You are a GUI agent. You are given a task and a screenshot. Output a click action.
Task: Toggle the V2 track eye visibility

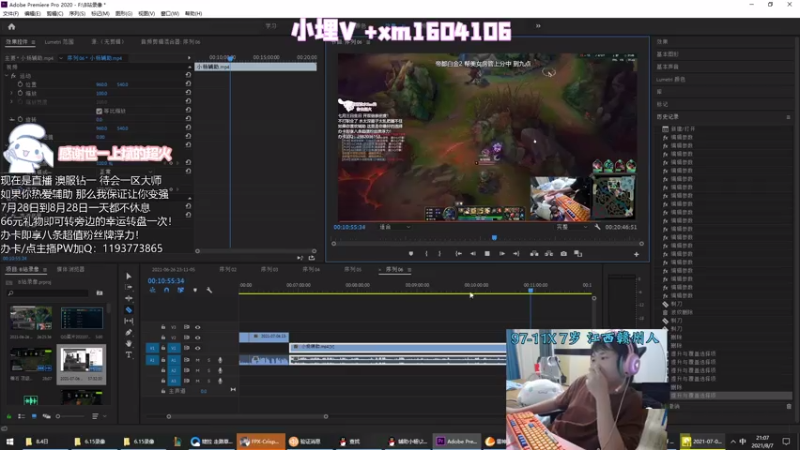(x=197, y=337)
